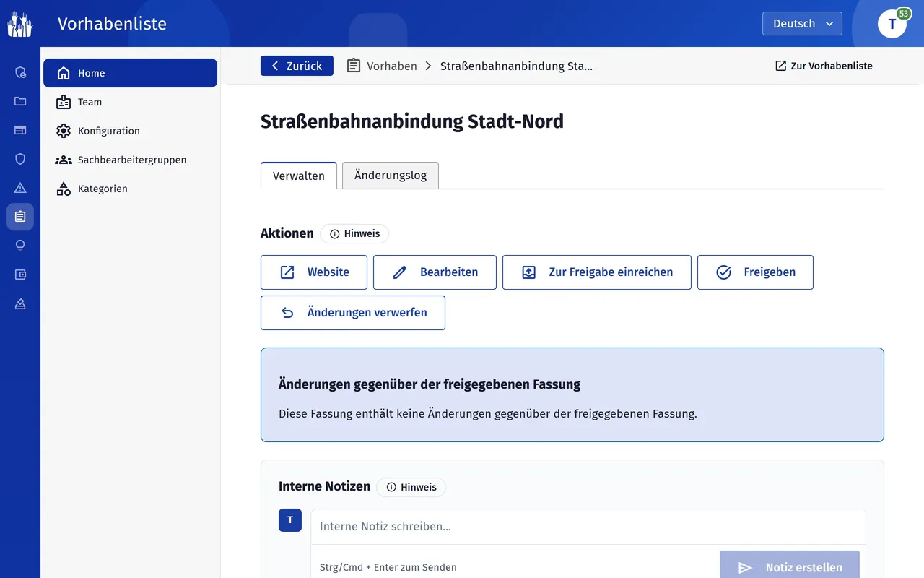Click the Freigeben button
Screen dimensions: 924x578
click(755, 272)
